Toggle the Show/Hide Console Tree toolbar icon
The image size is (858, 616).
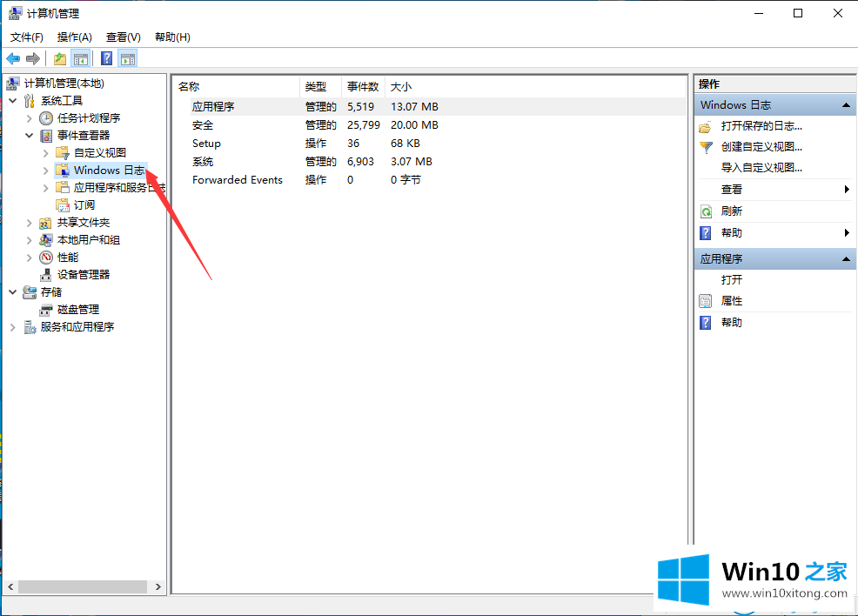click(81, 58)
